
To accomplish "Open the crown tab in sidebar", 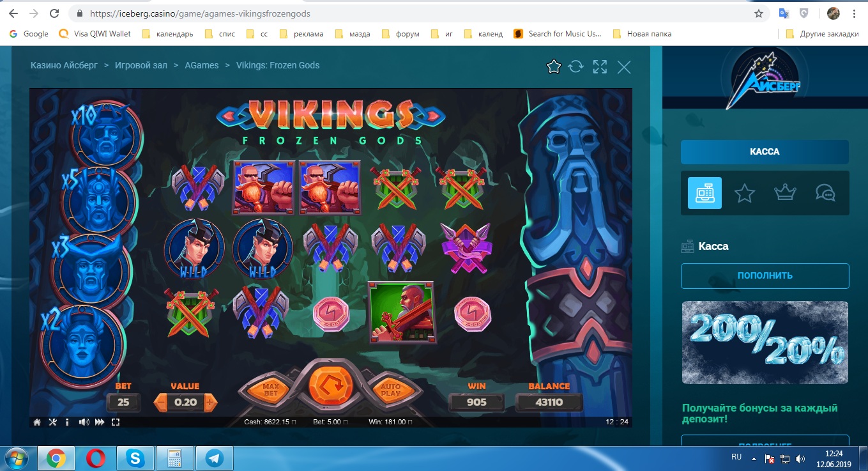I will pyautogui.click(x=785, y=193).
